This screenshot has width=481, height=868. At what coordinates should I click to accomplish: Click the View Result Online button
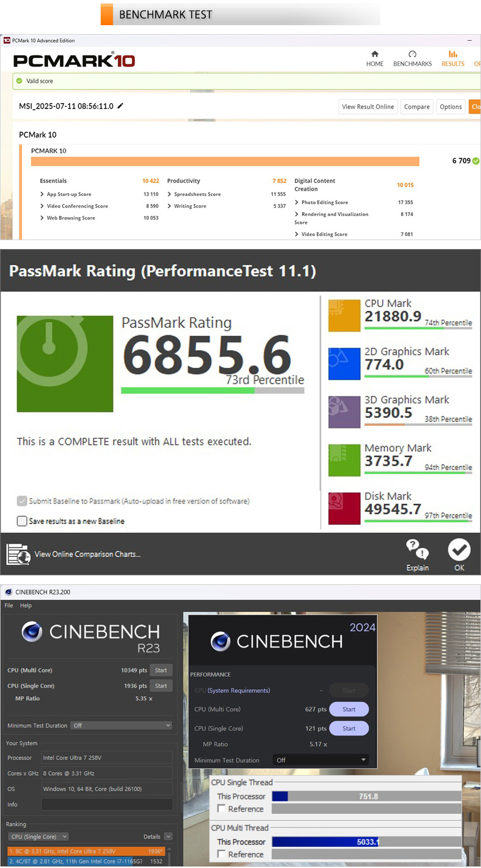(x=367, y=107)
